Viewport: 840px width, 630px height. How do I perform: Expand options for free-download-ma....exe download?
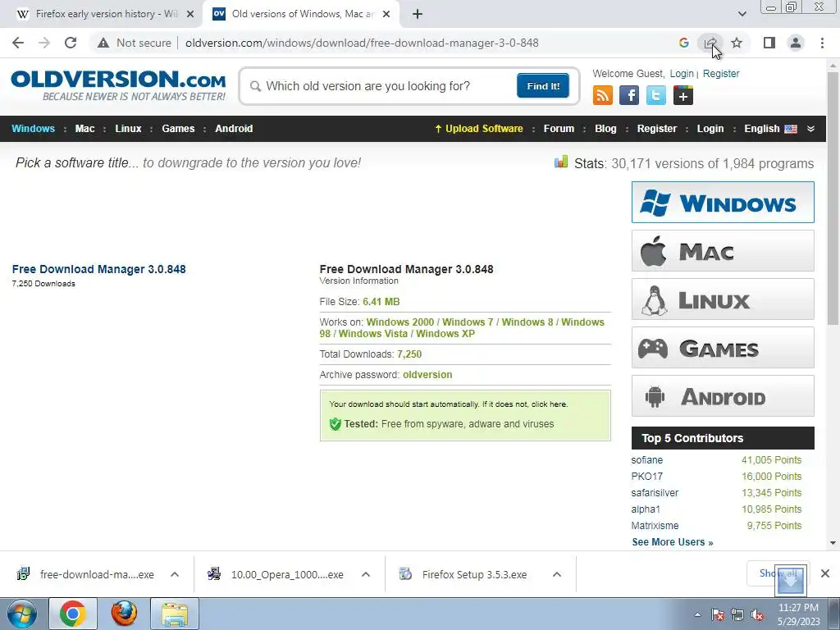[x=175, y=574]
